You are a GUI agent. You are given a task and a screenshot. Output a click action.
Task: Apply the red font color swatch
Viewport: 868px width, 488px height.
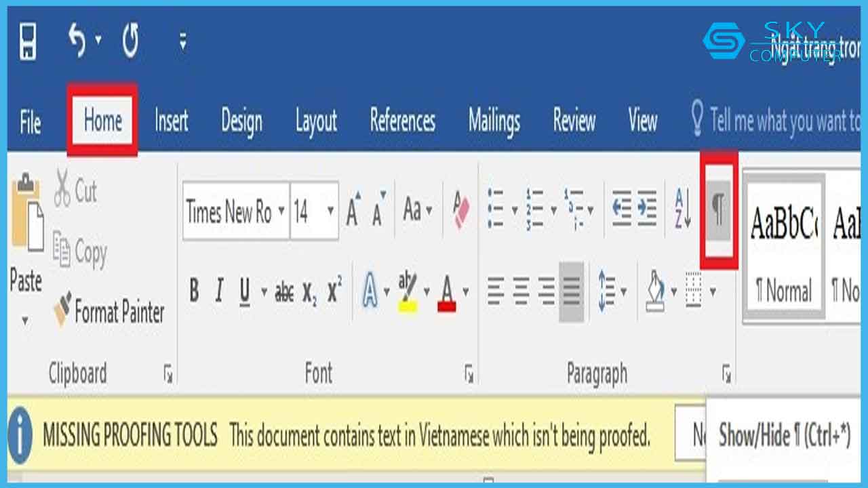click(446, 292)
